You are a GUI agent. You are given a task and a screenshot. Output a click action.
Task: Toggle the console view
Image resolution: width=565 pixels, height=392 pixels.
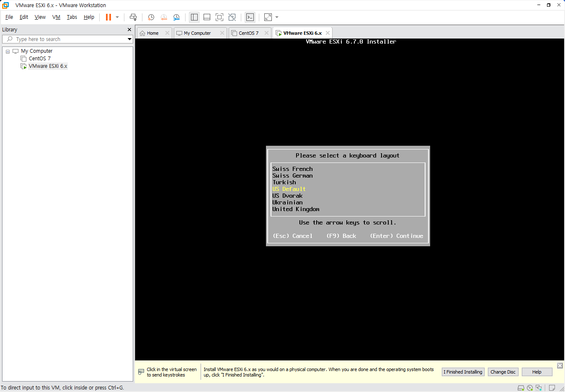[x=250, y=17]
